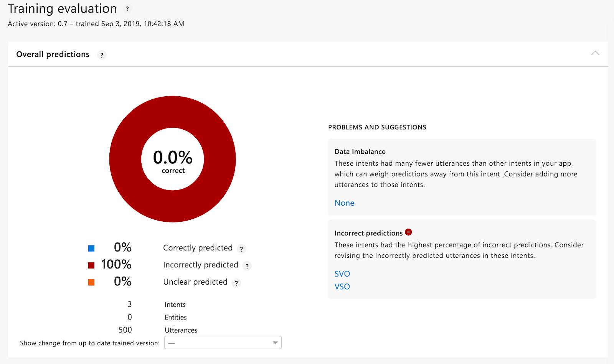Screen dimensions: 614x364
Task: Open the None intent link
Action: point(344,203)
